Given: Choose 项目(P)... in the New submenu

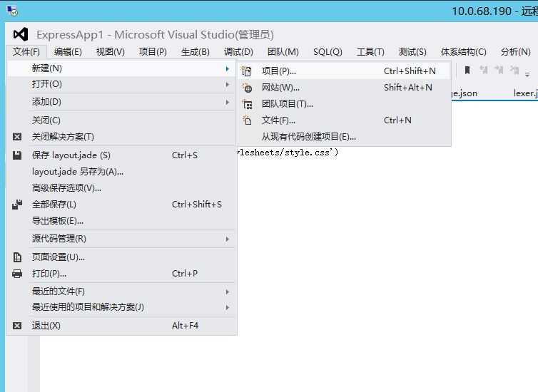Looking at the screenshot, I should click(x=344, y=71).
